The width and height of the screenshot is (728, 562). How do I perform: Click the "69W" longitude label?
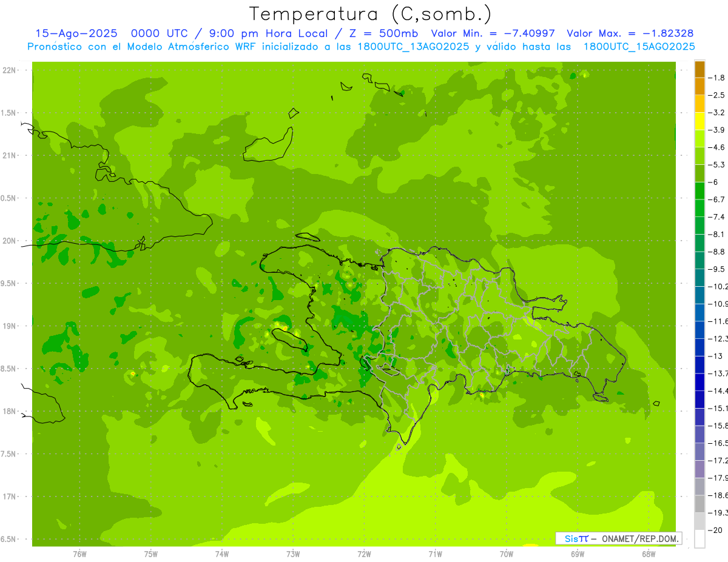[578, 554]
